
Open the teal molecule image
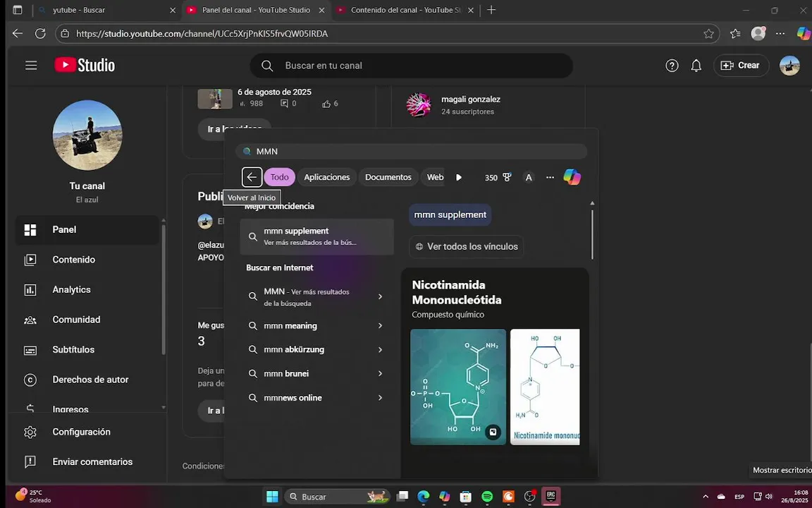458,387
